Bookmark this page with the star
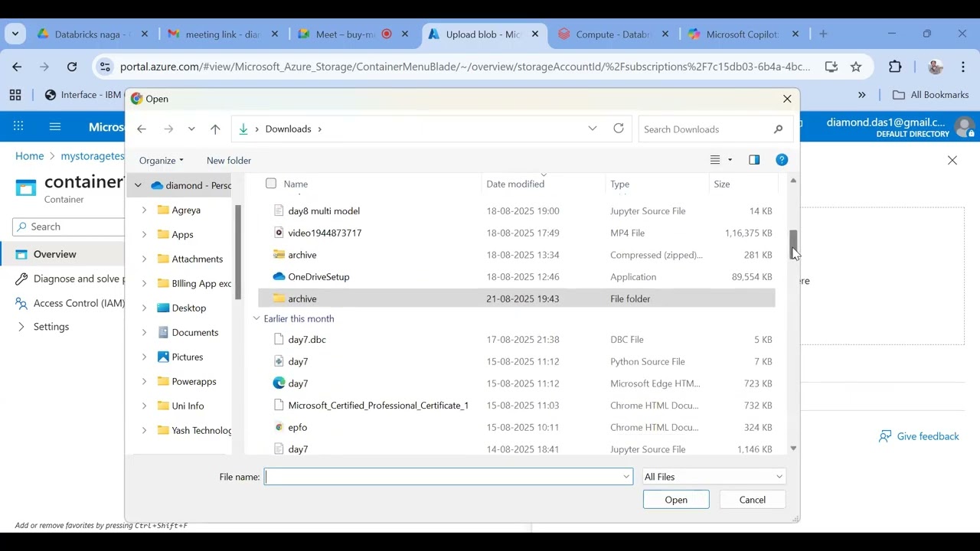The height and width of the screenshot is (551, 980). [856, 67]
